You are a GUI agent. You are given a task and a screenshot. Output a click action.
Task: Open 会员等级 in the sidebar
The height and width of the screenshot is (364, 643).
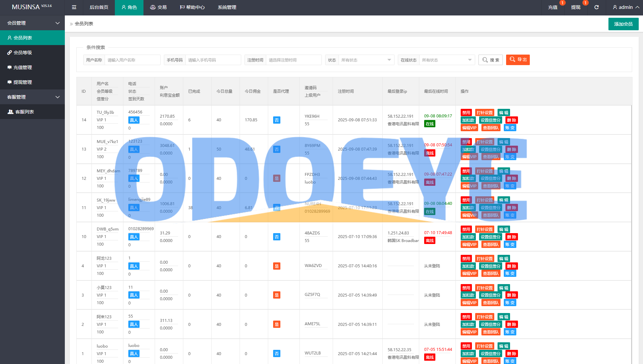pyautogui.click(x=23, y=53)
